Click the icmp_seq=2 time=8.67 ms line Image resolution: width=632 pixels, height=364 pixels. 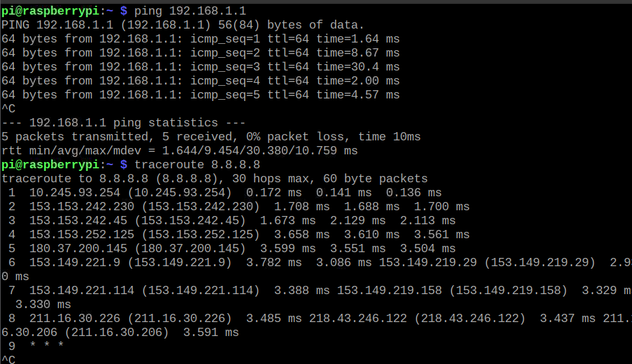coord(200,53)
